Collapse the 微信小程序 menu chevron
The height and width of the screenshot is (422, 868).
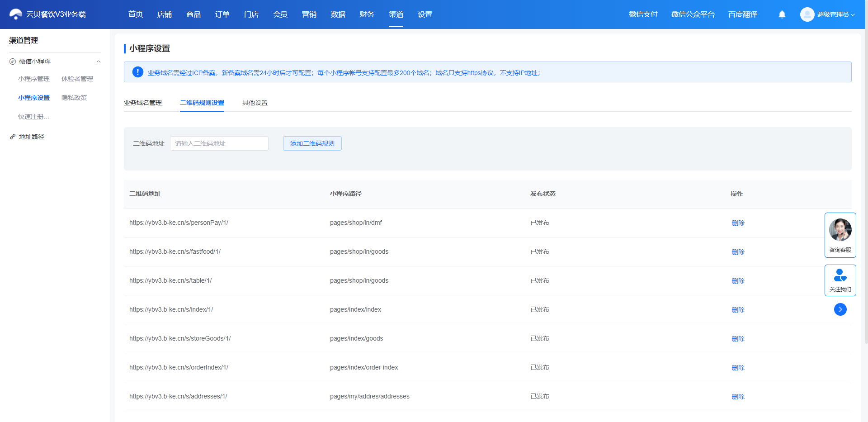pos(99,62)
